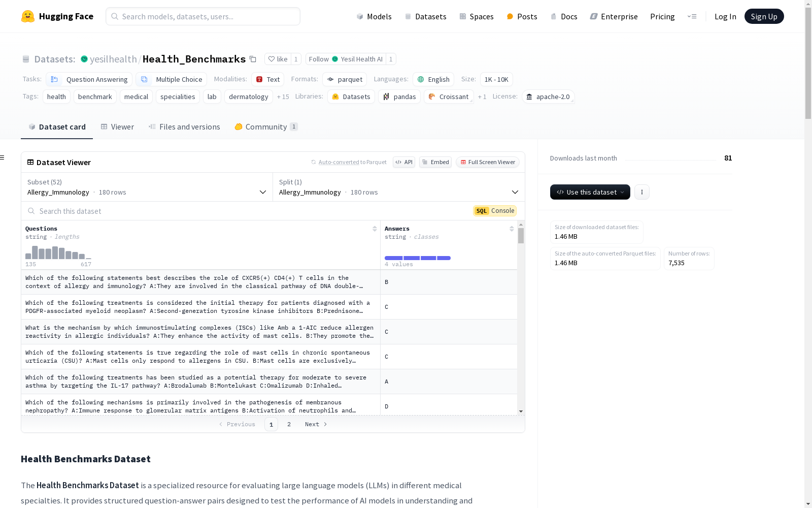This screenshot has height=508, width=812.
Task: Sort the Answers column
Action: (x=512, y=229)
